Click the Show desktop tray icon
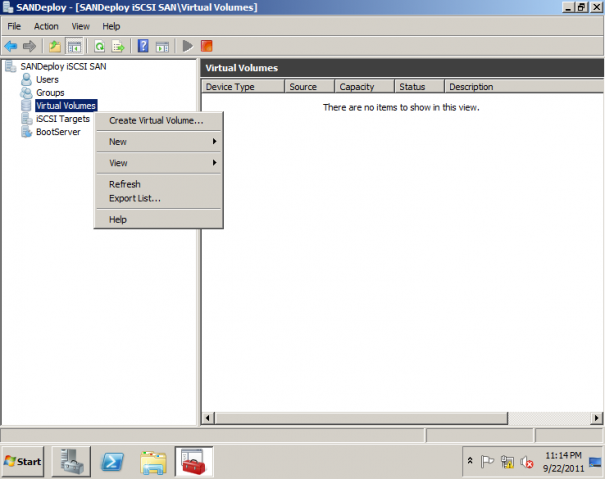This screenshot has height=479, width=605. [595, 462]
